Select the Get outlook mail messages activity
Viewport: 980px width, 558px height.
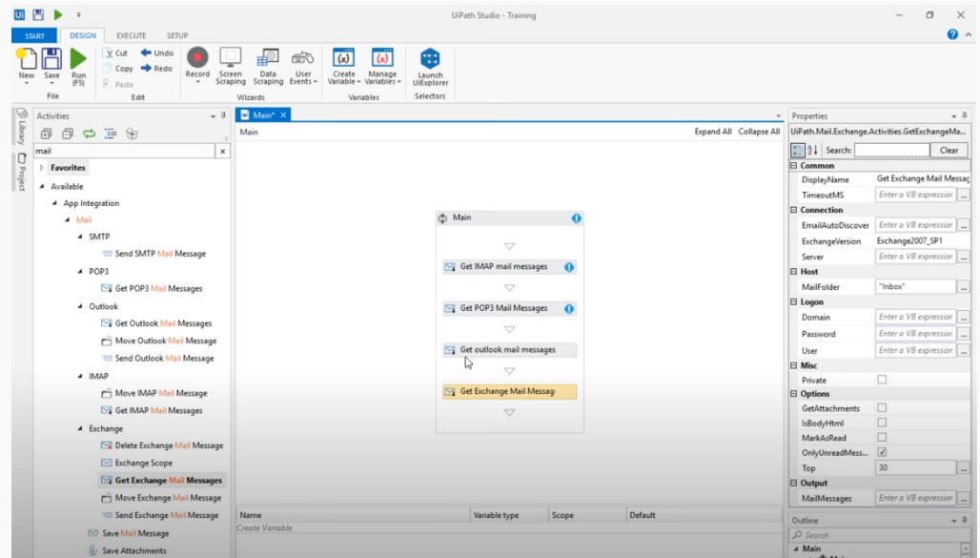pos(509,350)
